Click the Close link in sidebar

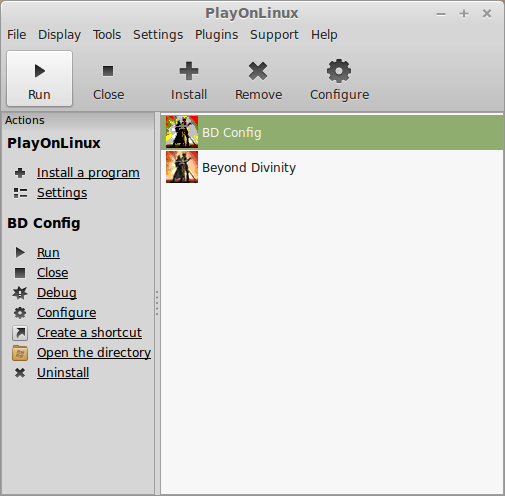coord(53,272)
